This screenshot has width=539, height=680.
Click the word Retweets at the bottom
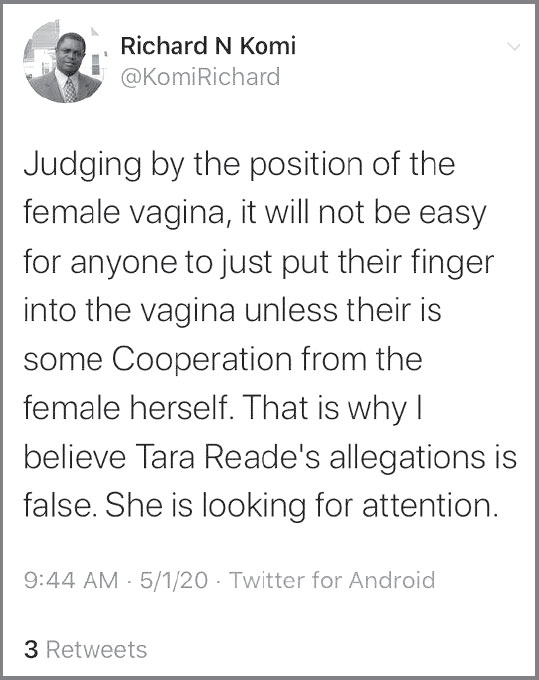click(x=97, y=649)
